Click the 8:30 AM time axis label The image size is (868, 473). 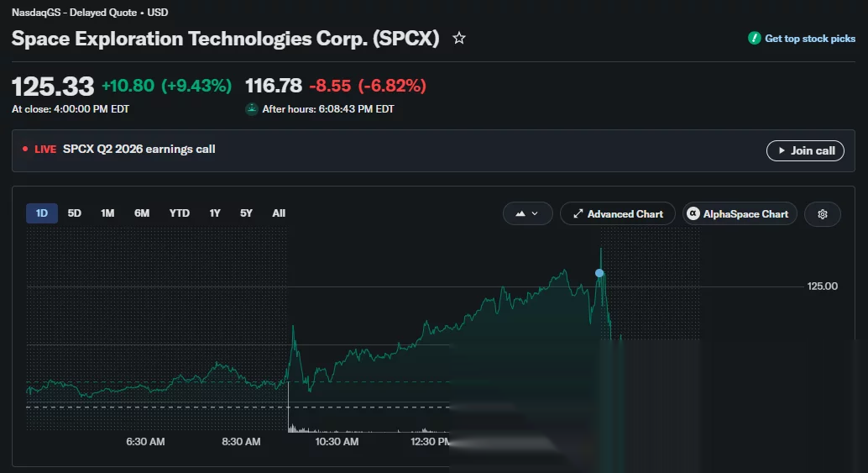tap(241, 441)
